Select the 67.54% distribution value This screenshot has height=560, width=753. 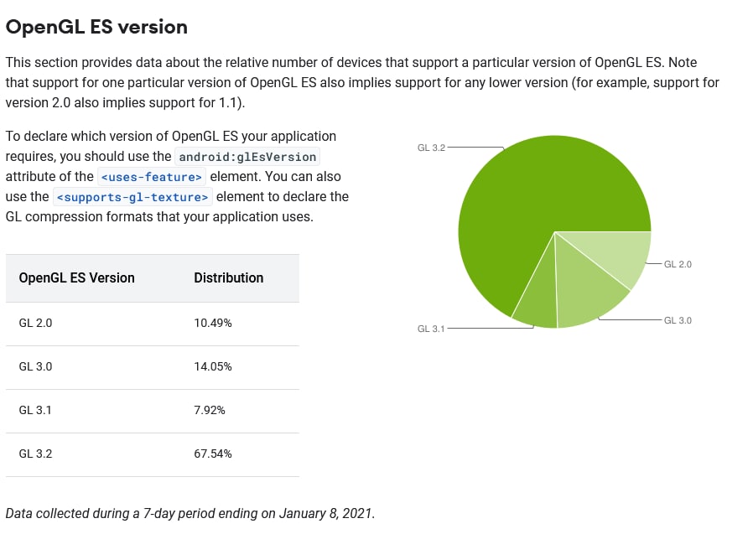(213, 454)
